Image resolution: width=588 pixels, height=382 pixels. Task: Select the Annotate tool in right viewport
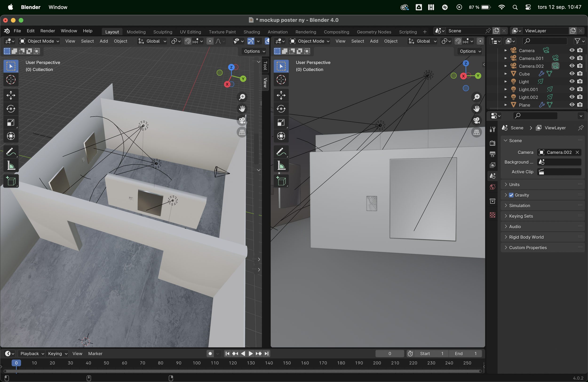point(281,152)
